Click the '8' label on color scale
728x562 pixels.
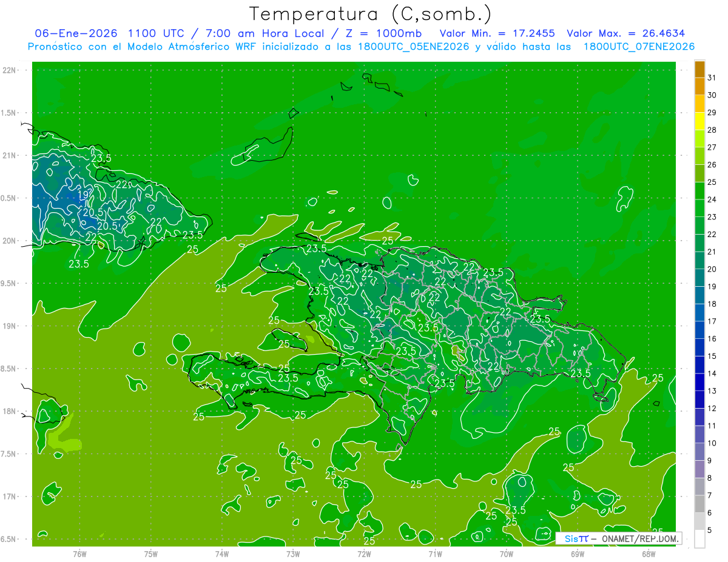click(710, 478)
